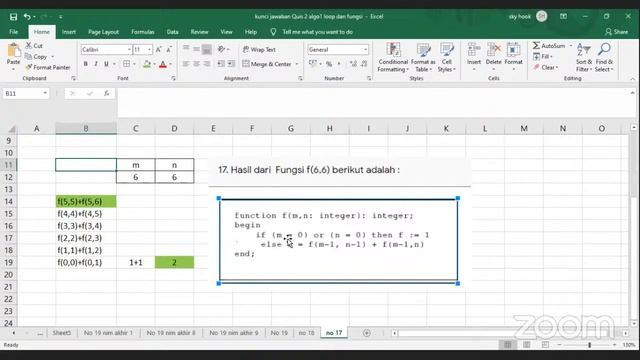Screen dimensions: 640x360
Task: Open Sort & Filter options
Action: pos(584,58)
